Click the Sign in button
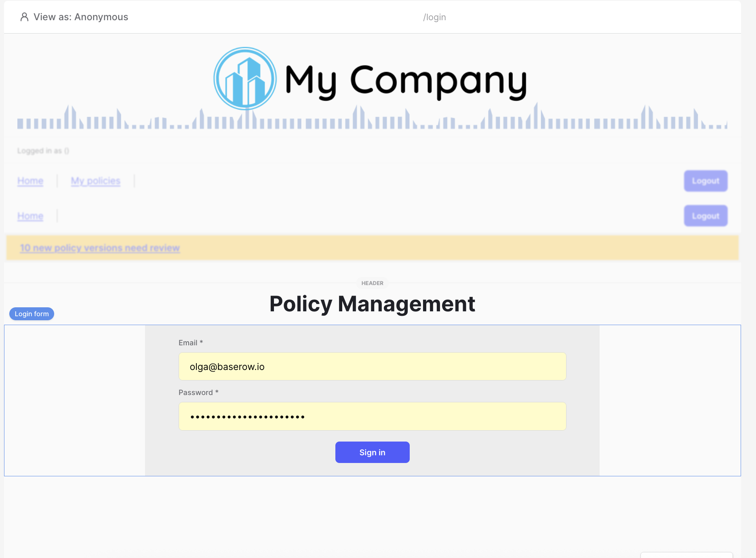This screenshot has height=558, width=756. (x=372, y=452)
